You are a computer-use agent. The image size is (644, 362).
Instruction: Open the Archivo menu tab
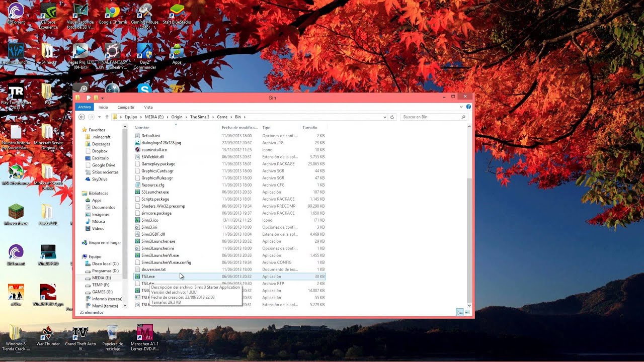pos(85,107)
